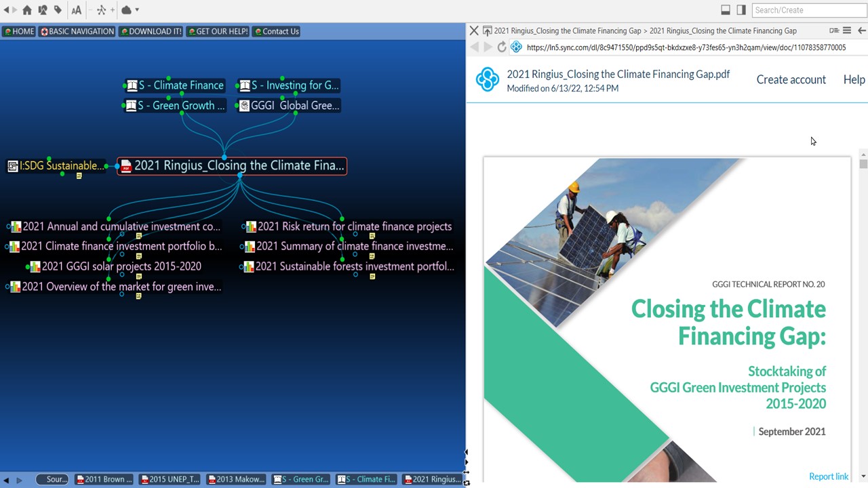Open 2021 GGGI solar projects 2015-2020 thought
The width and height of the screenshot is (868, 488).
tap(115, 266)
